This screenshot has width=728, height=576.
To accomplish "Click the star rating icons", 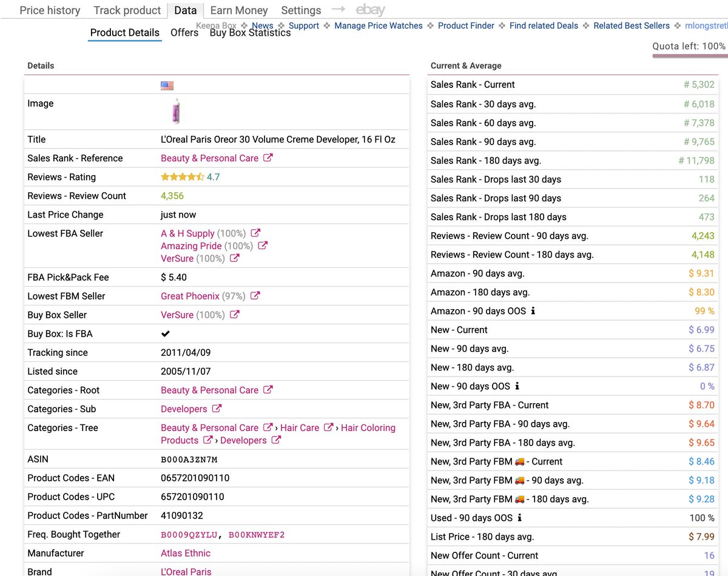I will click(182, 177).
